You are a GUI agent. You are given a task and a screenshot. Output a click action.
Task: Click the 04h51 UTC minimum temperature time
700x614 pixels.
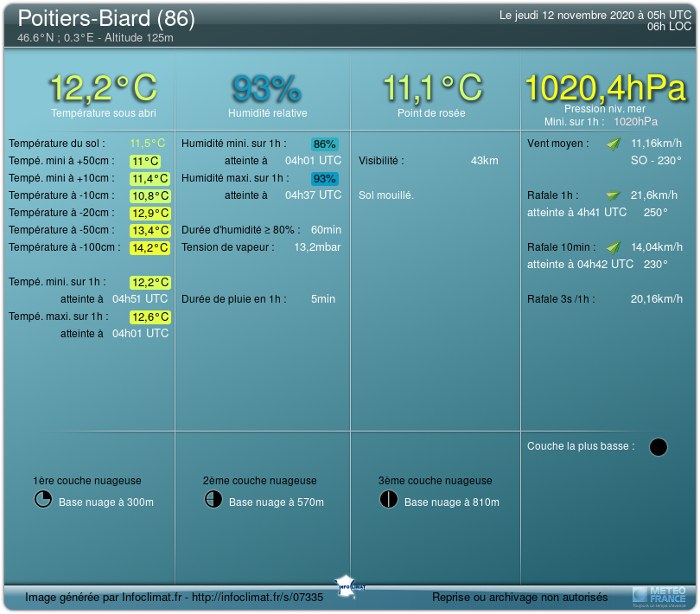tap(140, 299)
